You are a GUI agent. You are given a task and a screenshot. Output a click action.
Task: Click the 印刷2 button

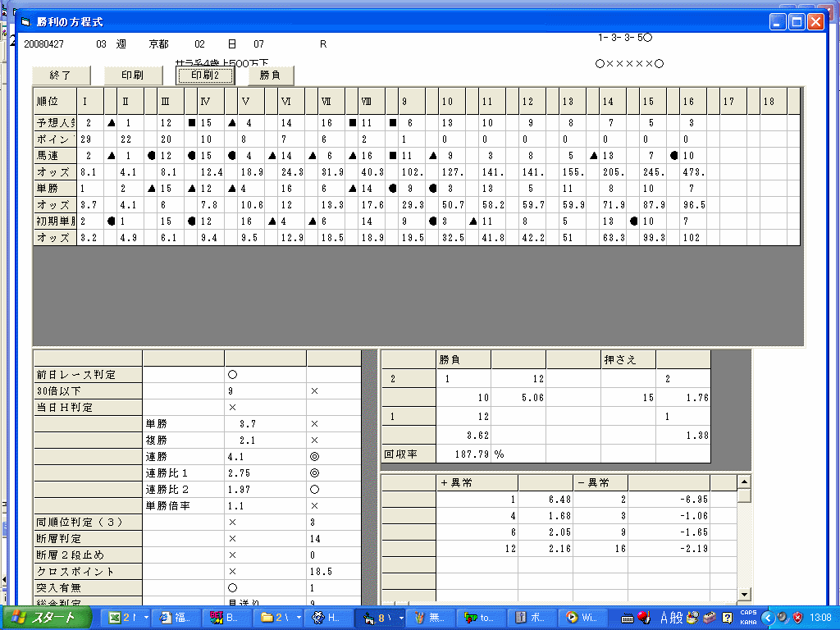tap(205, 75)
